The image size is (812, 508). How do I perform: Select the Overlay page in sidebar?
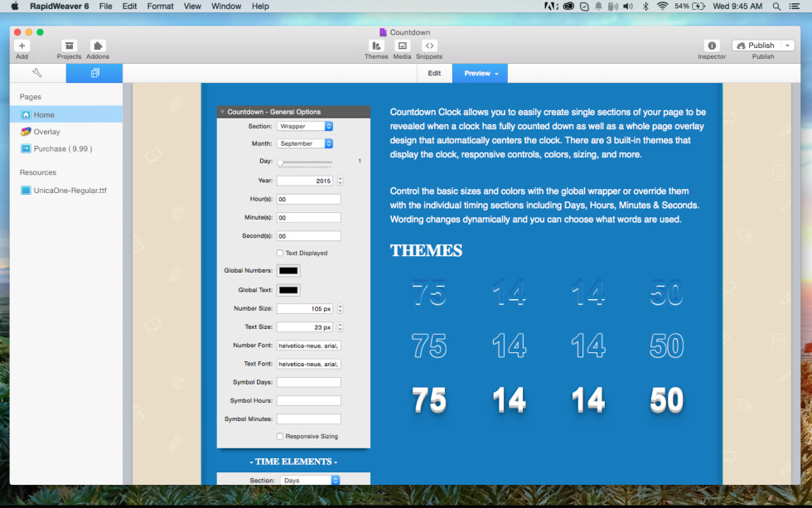66,132
